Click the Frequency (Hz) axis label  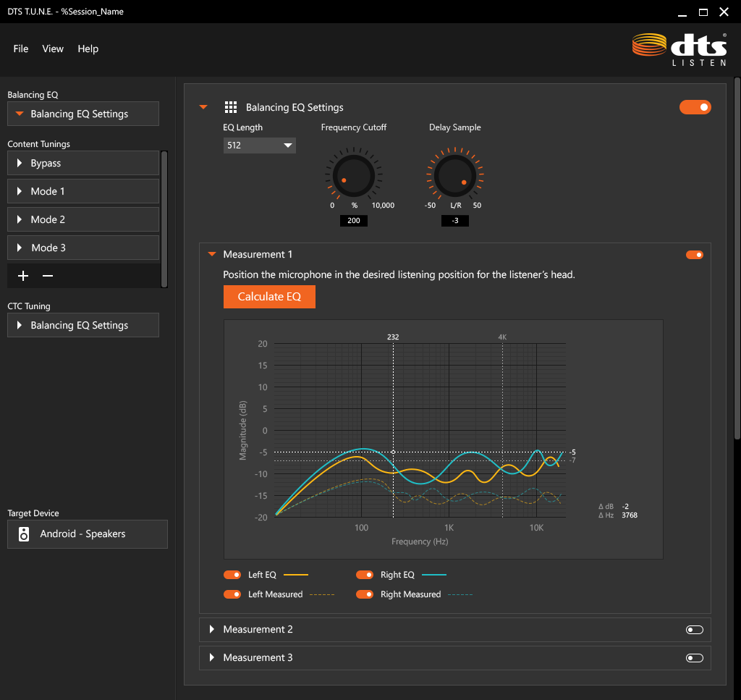[x=420, y=541]
